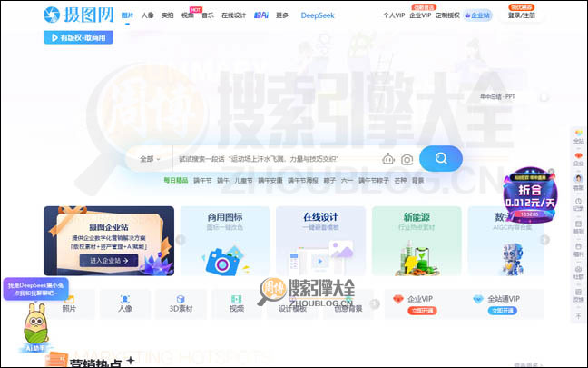Image resolution: width=588 pixels, height=368 pixels.
Task: Open the 音乐 tab
Action: (x=208, y=15)
